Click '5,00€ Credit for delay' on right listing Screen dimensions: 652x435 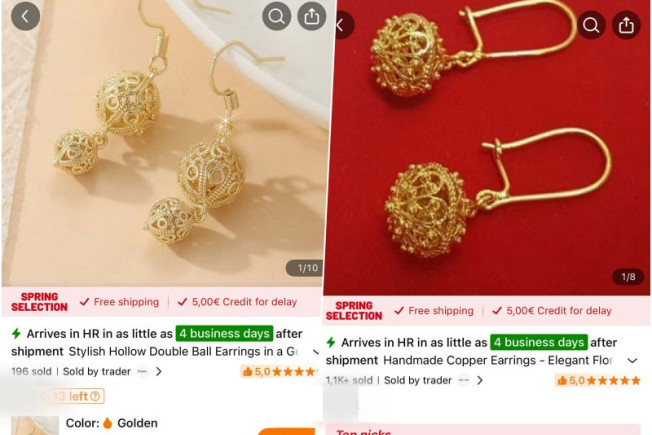[552, 311]
